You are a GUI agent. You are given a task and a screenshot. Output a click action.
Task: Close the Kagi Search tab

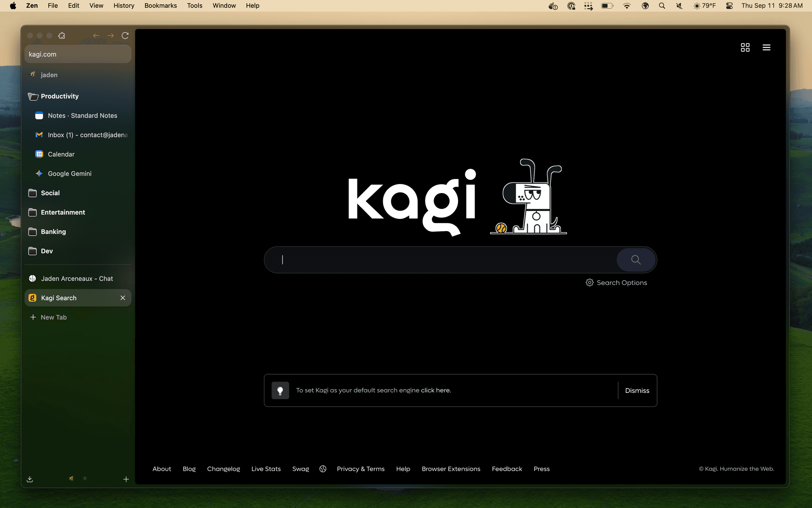coord(123,298)
